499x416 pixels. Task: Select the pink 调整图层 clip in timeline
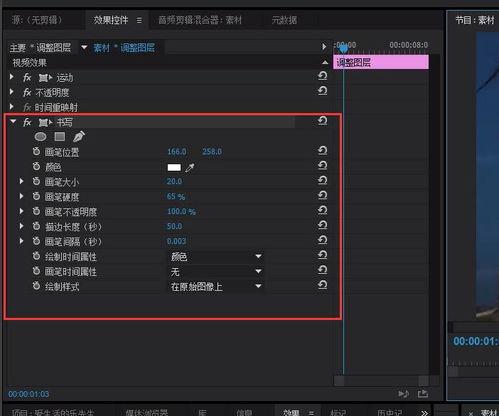(381, 62)
